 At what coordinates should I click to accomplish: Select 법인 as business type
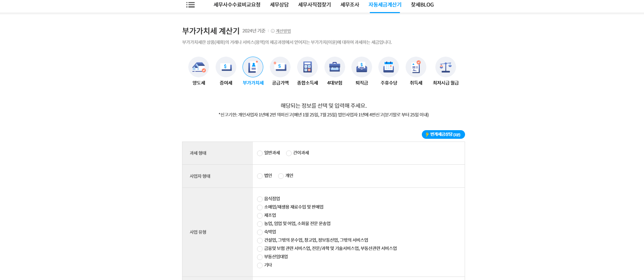[x=260, y=176]
